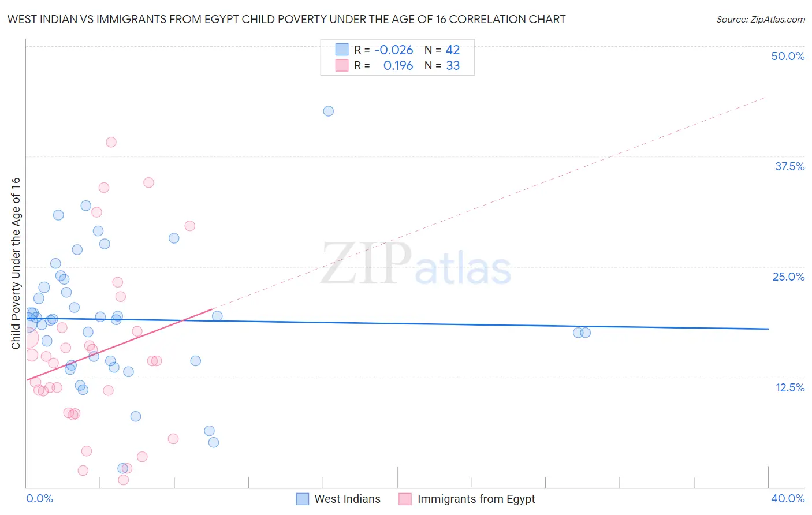Click the Immigrants from Egypt pink swatch
This screenshot has width=812, height=515.
point(405,499)
